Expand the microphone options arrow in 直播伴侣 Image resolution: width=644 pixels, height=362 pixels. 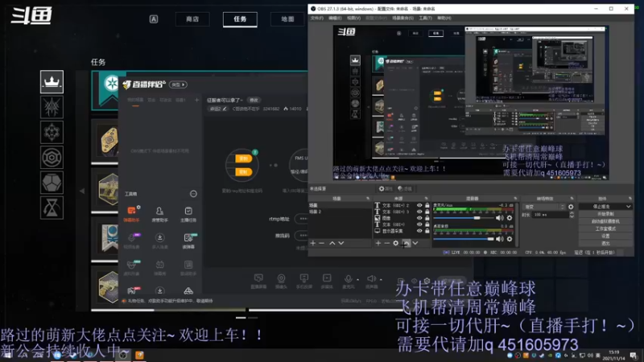[357, 279]
